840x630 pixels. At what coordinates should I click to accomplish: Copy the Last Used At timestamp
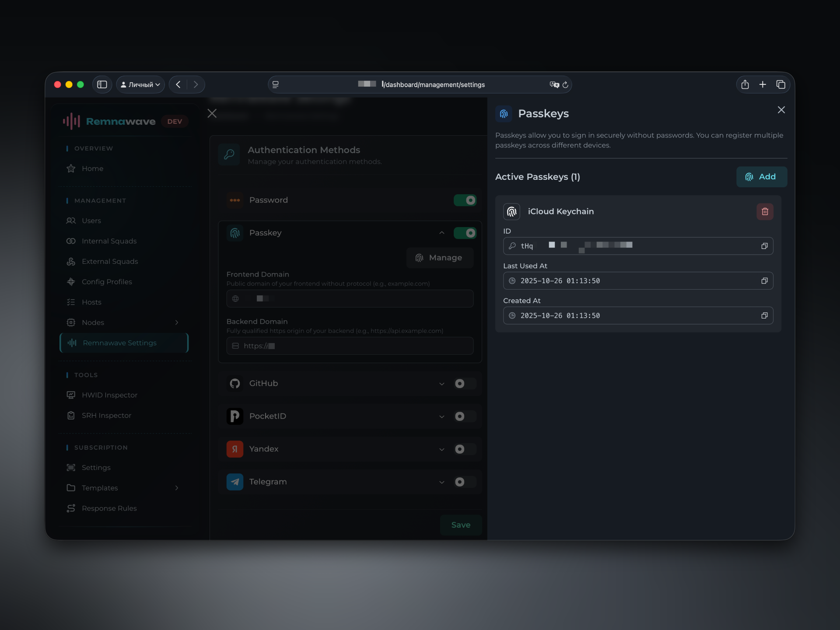[x=764, y=281]
